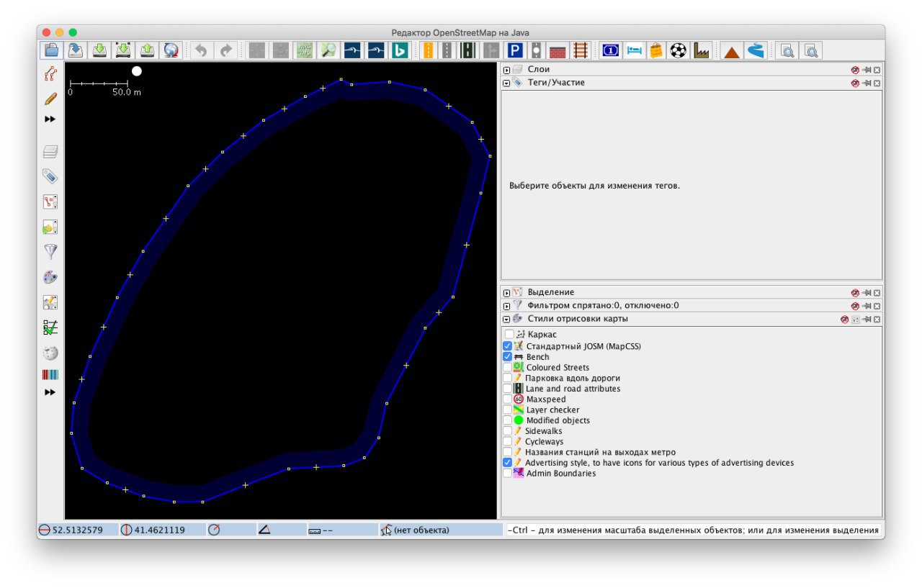
Task: Activate the pencil draw tool
Action: (50, 99)
